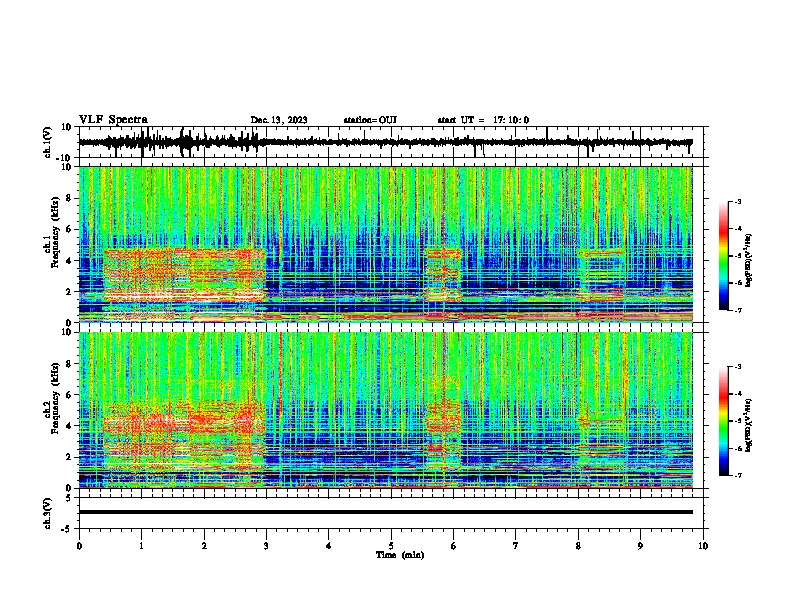Viewport: 792px width, 612px height.
Task: Click the "-7" label on ch.1 color bar
Action: tap(738, 310)
